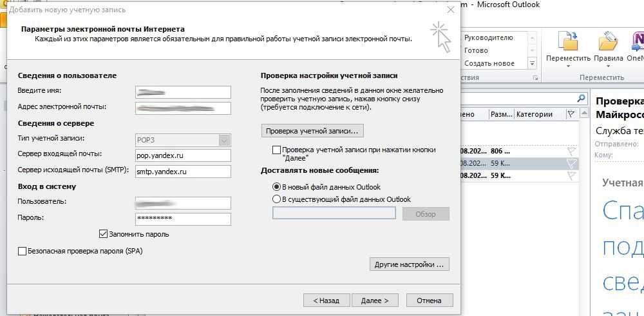The width and height of the screenshot is (644, 316).
Task: Toggle Запомнить пароль checkbox
Action: [103, 234]
